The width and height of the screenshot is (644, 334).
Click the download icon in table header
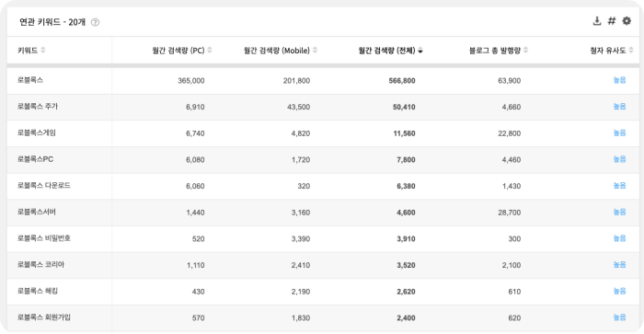coord(597,21)
